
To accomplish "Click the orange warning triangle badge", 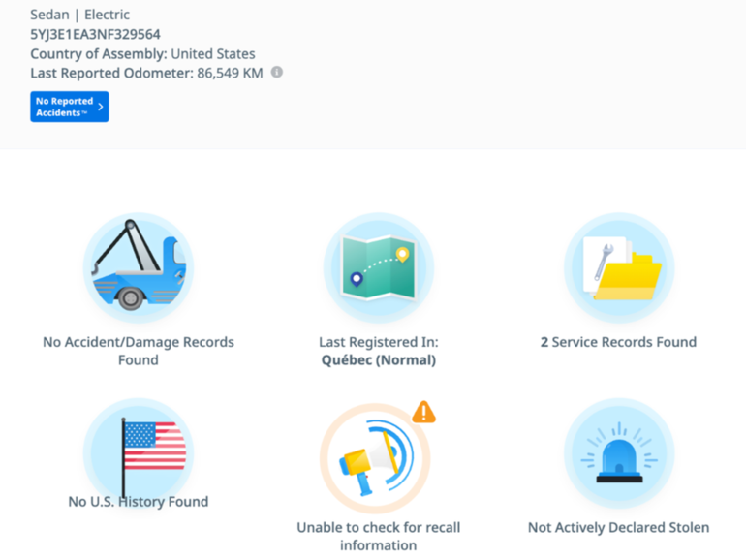I will [x=423, y=412].
